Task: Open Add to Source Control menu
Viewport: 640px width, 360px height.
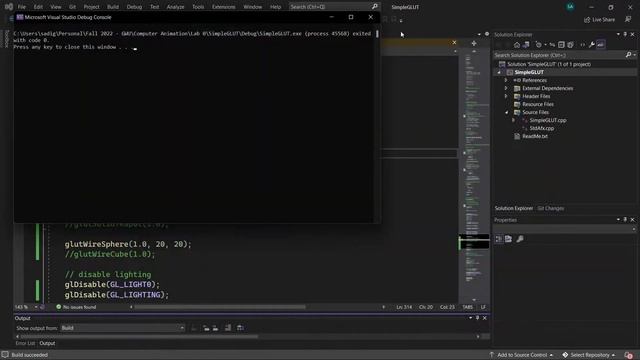Action: click(x=521, y=355)
